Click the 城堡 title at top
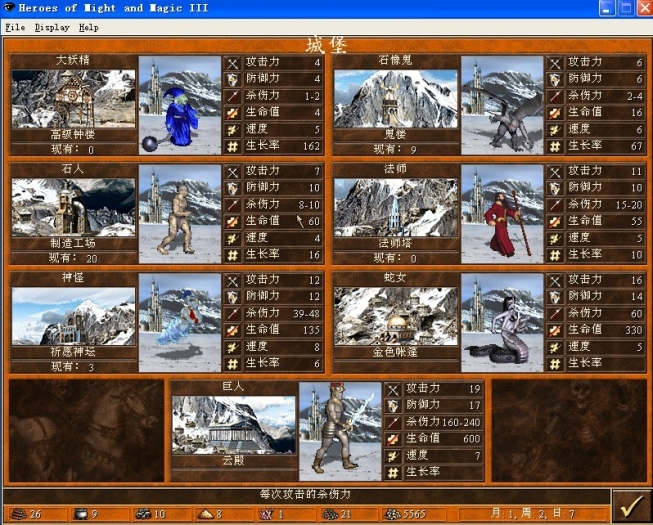This screenshot has height=525, width=653. click(327, 45)
